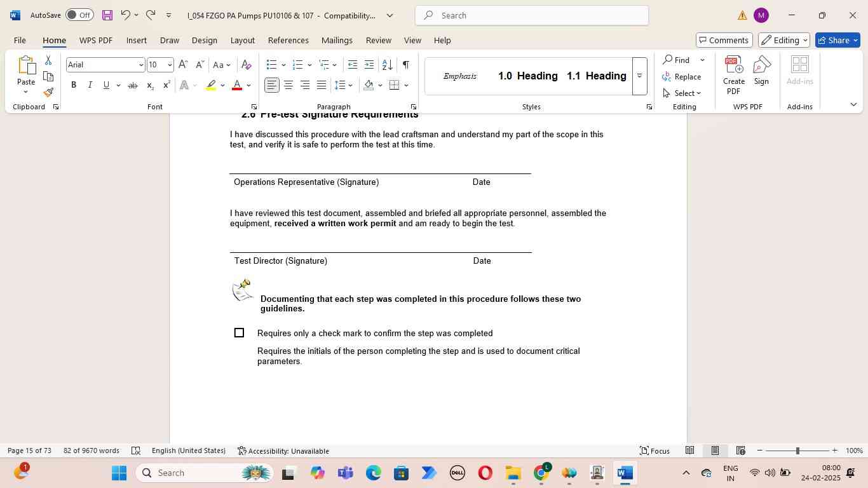Apply red font color
Image resolution: width=868 pixels, height=488 pixels.
tap(237, 85)
